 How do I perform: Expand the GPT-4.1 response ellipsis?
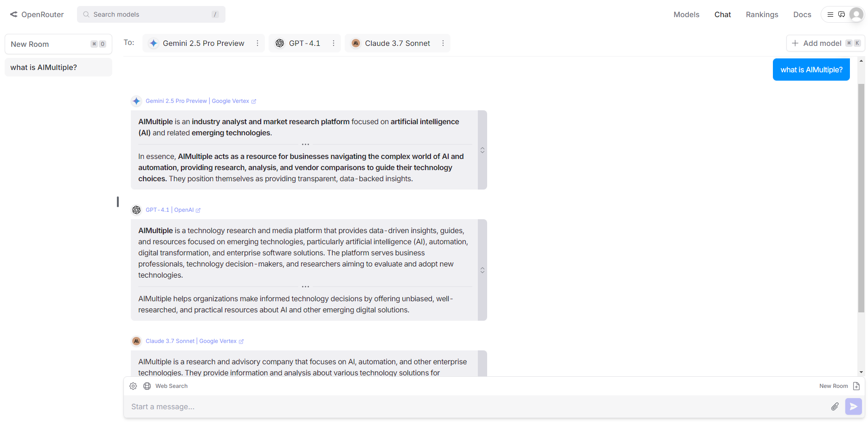tap(305, 287)
